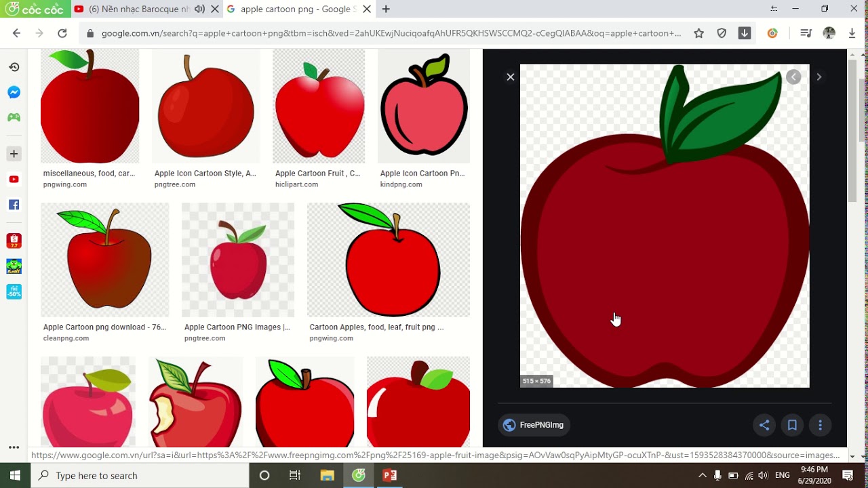
Task: Open YouTube shortcut in sidebar
Action: tap(14, 179)
